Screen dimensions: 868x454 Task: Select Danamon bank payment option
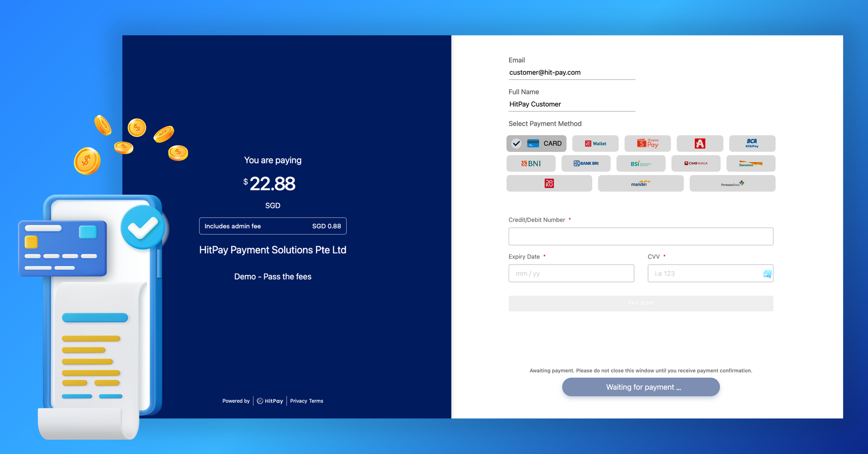tap(751, 163)
